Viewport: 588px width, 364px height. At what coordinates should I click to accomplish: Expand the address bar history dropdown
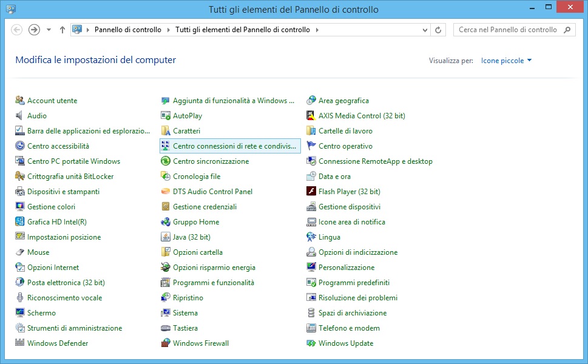click(425, 30)
